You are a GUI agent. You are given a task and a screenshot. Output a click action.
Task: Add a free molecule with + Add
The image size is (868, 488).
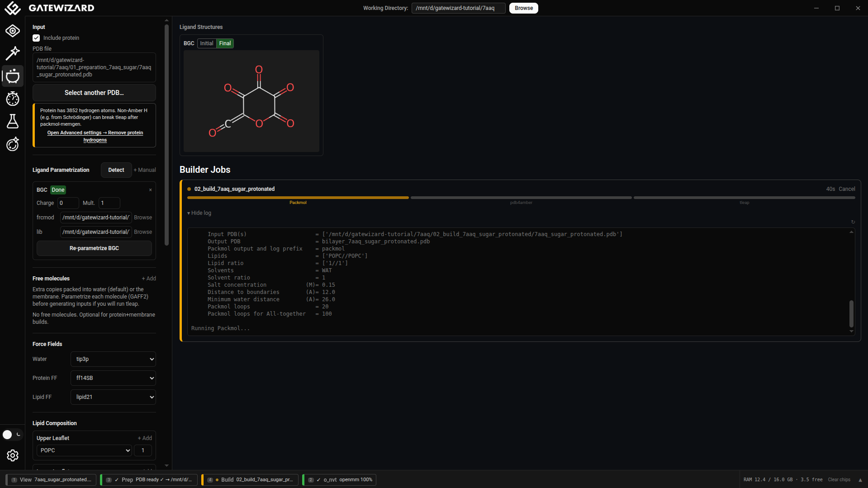149,279
